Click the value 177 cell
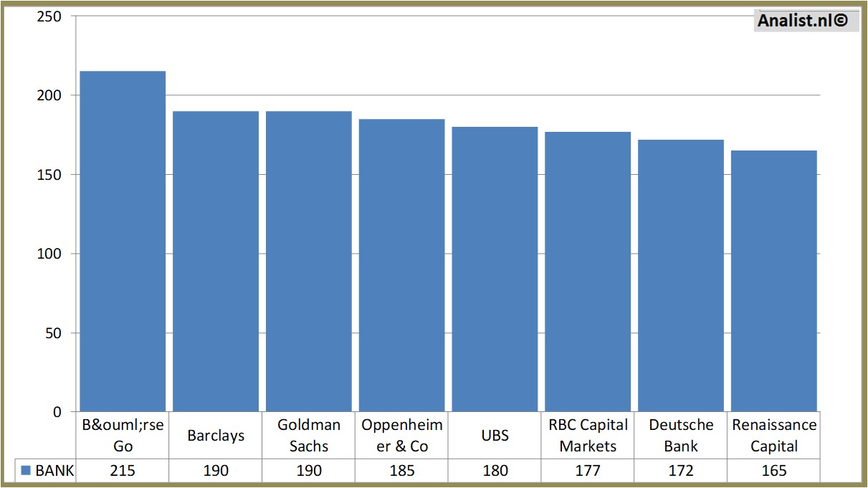The height and width of the screenshot is (488, 868). [x=588, y=471]
